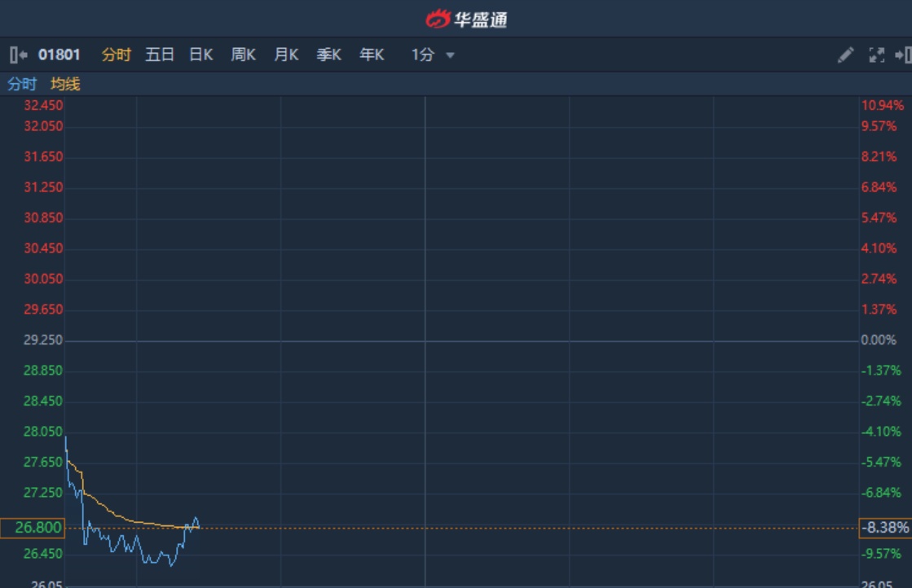Click the fullscreen expand chart icon

pos(876,55)
